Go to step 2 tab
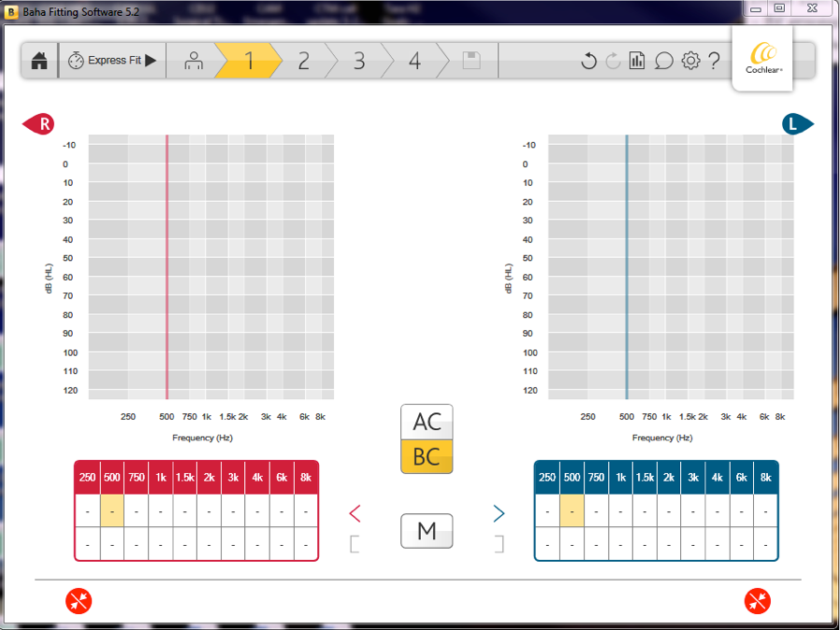Image resolution: width=840 pixels, height=630 pixels. 304,61
